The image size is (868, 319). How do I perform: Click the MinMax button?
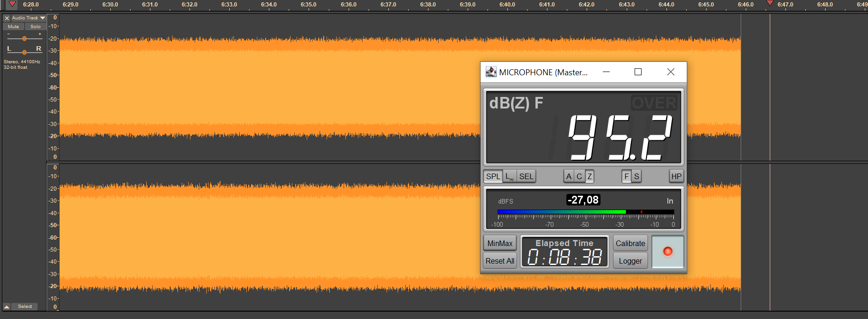(x=500, y=243)
